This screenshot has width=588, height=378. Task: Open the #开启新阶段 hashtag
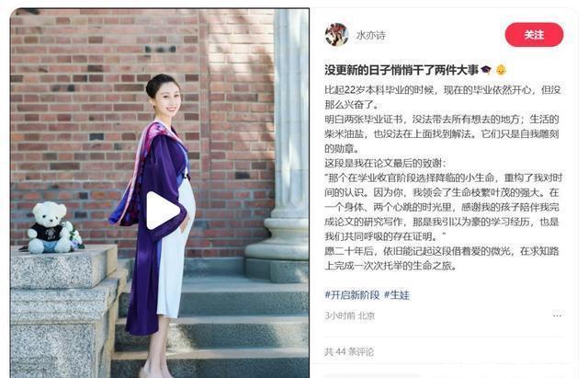pos(352,295)
